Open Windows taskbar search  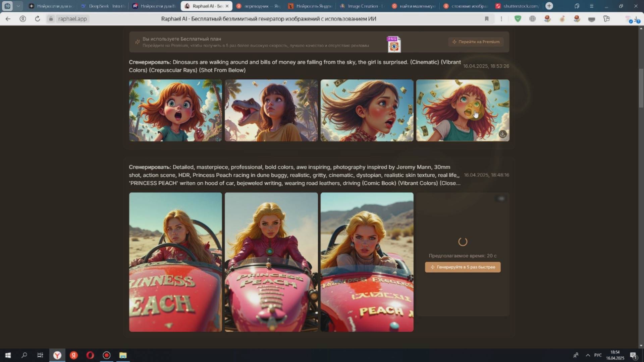[x=24, y=355]
